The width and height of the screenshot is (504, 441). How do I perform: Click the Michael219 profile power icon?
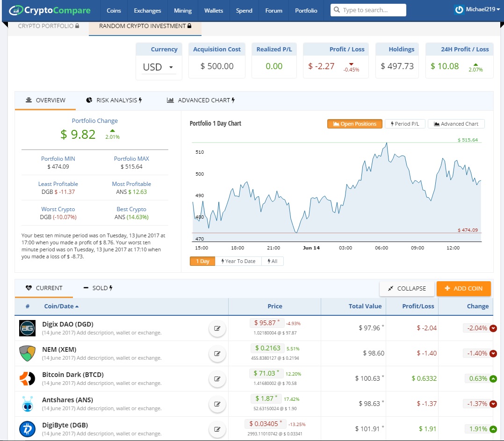tap(459, 10)
